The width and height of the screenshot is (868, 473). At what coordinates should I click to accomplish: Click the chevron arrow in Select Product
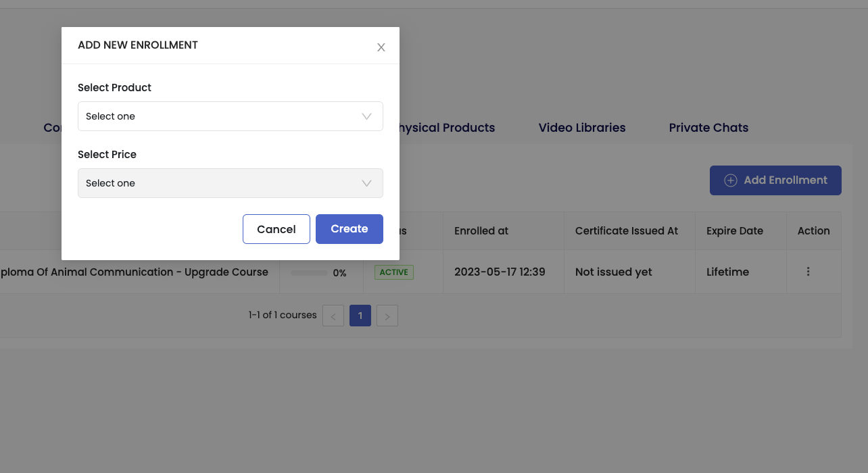(x=366, y=116)
